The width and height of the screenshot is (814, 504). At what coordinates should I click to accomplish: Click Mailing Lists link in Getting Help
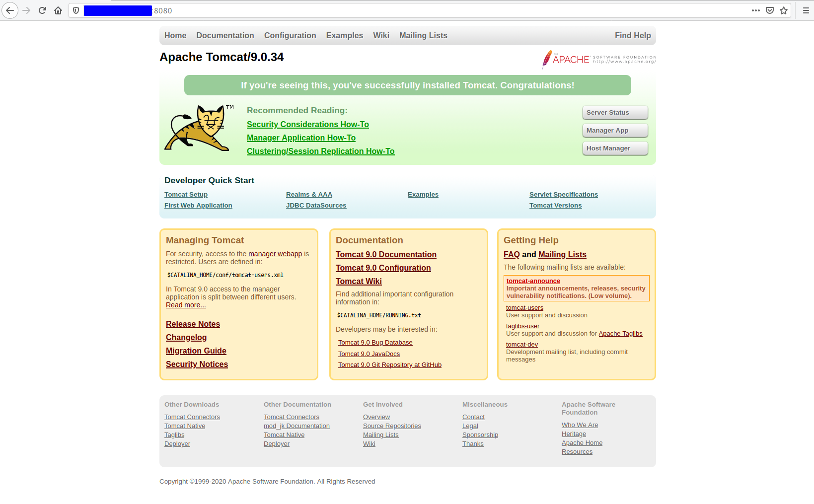coord(562,255)
